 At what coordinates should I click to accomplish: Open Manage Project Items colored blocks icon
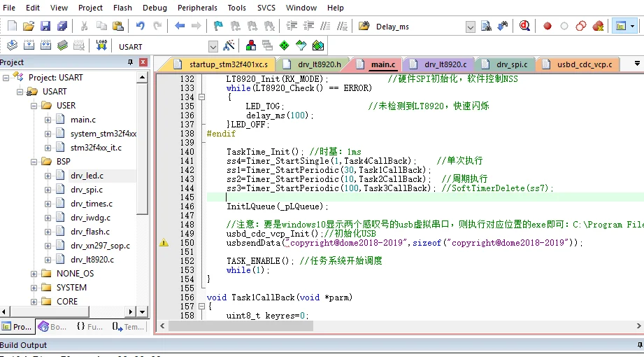[251, 45]
